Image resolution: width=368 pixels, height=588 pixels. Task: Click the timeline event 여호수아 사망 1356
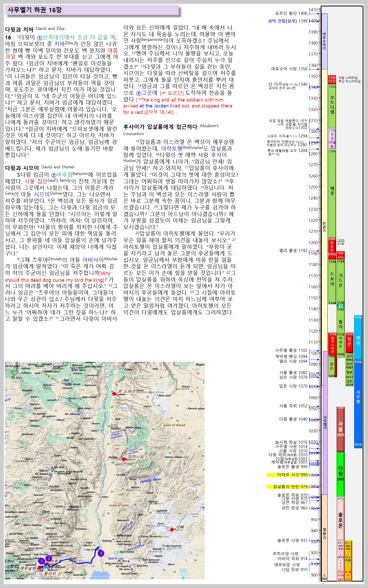point(289,69)
